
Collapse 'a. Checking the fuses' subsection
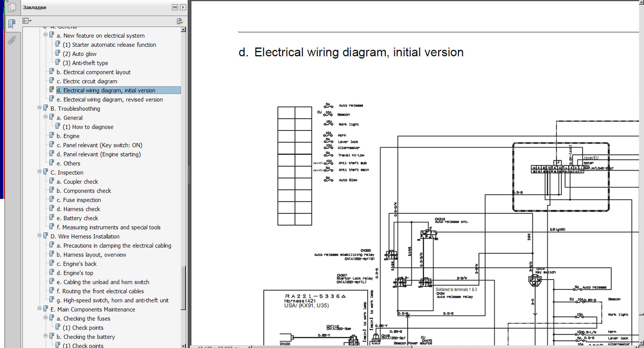click(x=46, y=318)
